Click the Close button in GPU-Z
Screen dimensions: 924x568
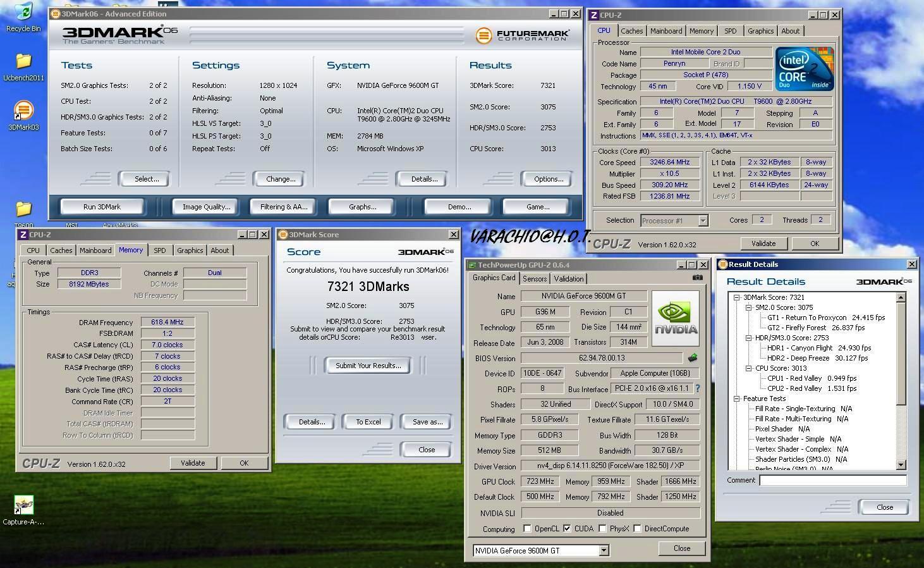(681, 548)
